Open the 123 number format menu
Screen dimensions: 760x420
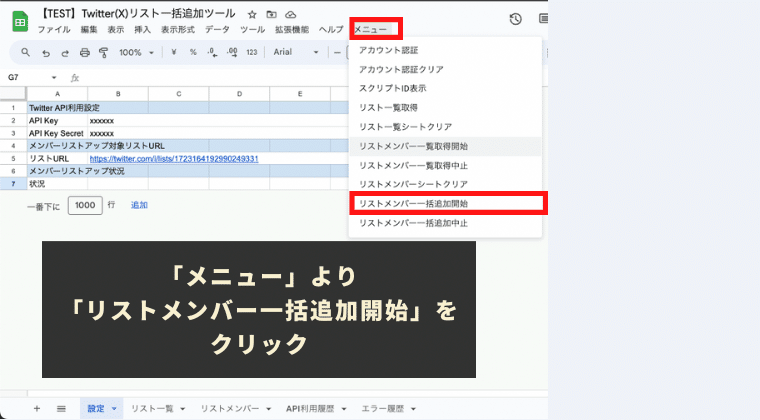(x=252, y=52)
